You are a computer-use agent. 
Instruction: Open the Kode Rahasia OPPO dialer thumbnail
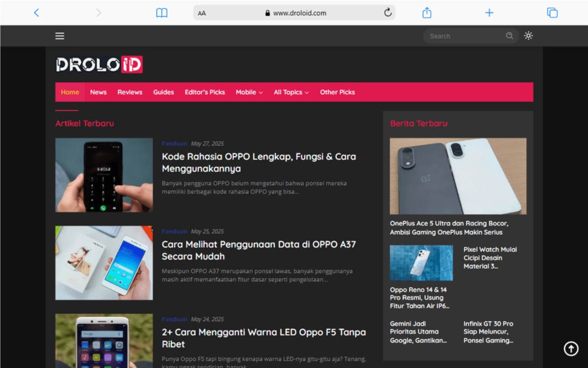coord(104,175)
